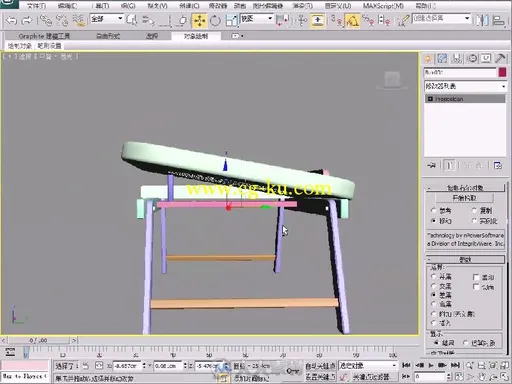The image size is (512, 384).
Task: Collapse the 拾取布尔对象 rollout header
Action: click(x=465, y=188)
